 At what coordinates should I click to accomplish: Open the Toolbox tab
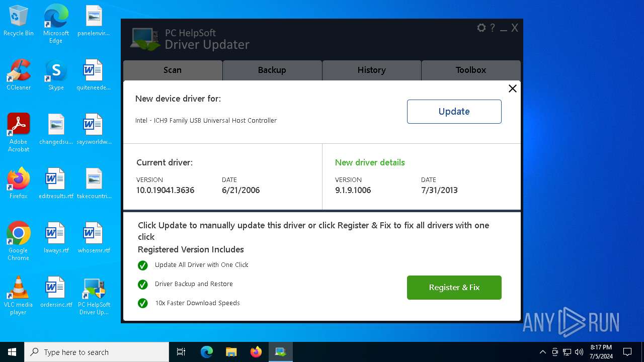pos(471,70)
